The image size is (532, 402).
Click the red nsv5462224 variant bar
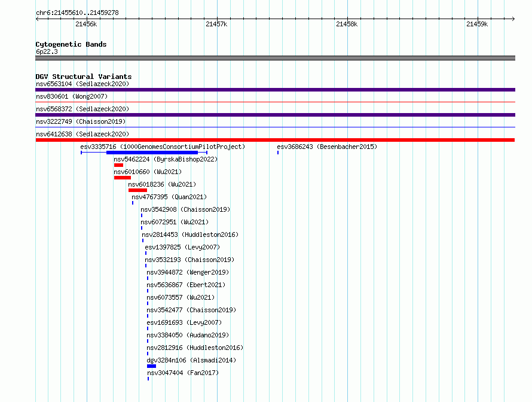pos(118,165)
